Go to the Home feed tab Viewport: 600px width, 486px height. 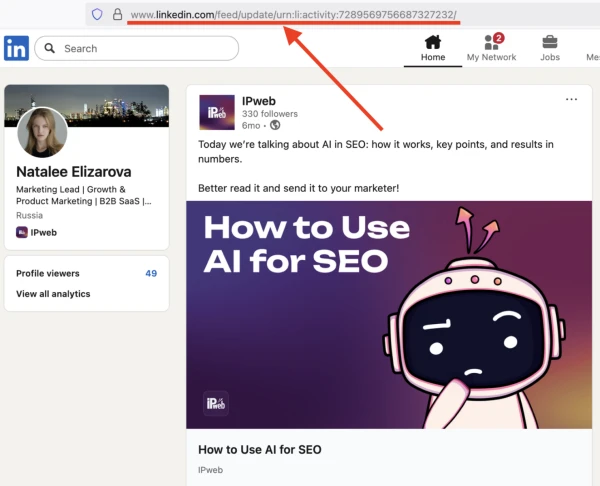(432, 48)
